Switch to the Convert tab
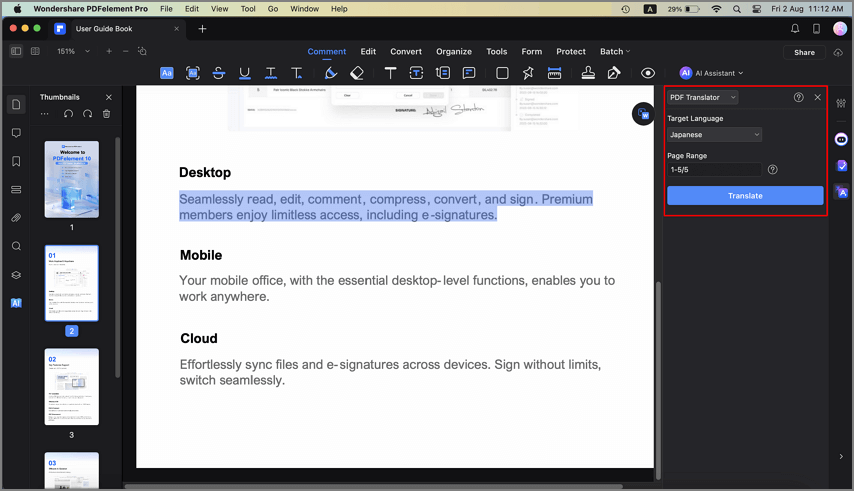Viewport: 854px width, 491px height. tap(406, 51)
